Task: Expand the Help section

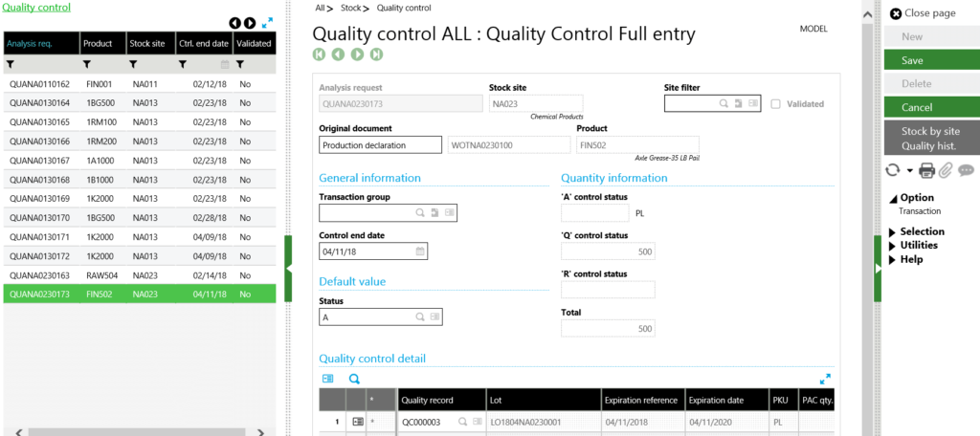Action: pos(893,259)
